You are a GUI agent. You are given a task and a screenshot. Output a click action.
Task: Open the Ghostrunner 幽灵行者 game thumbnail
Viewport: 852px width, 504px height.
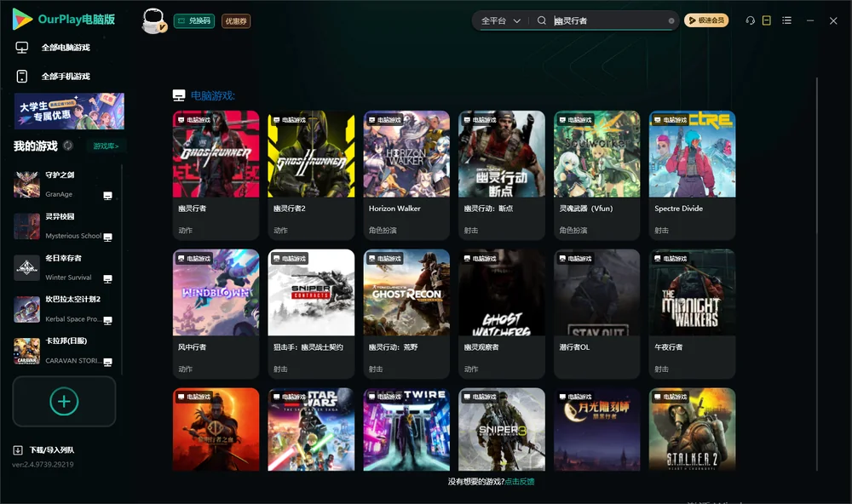(216, 154)
